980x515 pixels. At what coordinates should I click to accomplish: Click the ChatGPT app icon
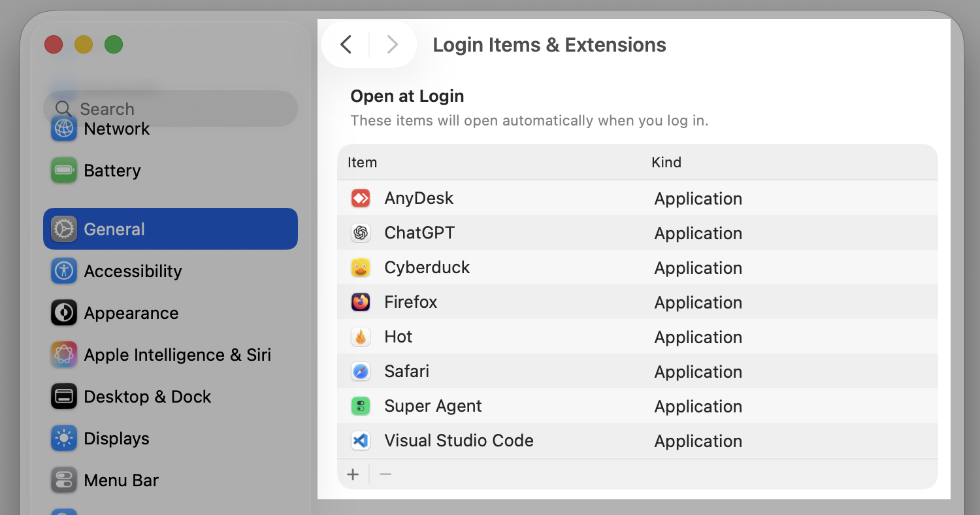coord(361,233)
